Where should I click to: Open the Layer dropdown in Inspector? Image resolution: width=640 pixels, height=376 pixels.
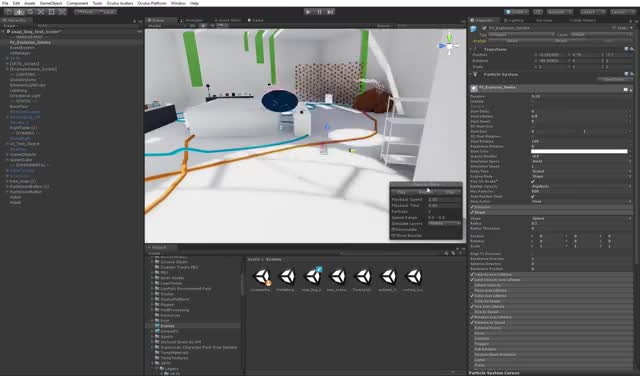point(601,35)
